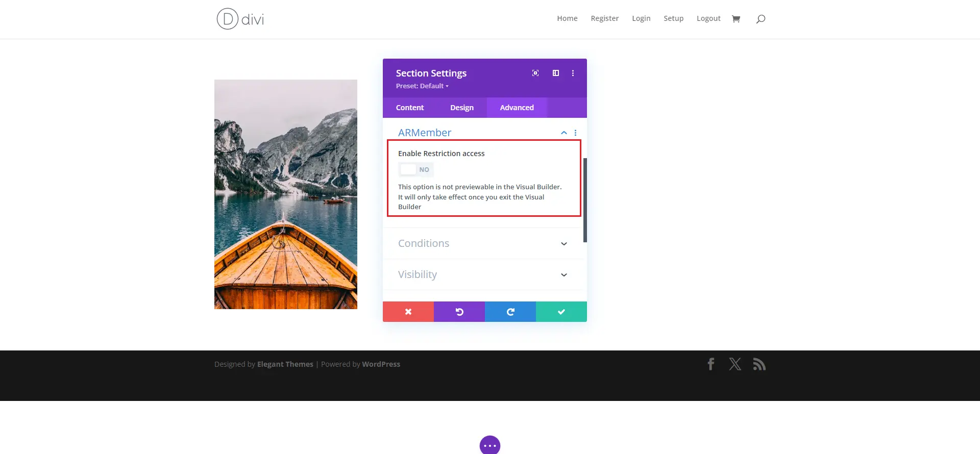980x454 pixels.
Task: Click the Section Settings title text
Action: coord(431,73)
